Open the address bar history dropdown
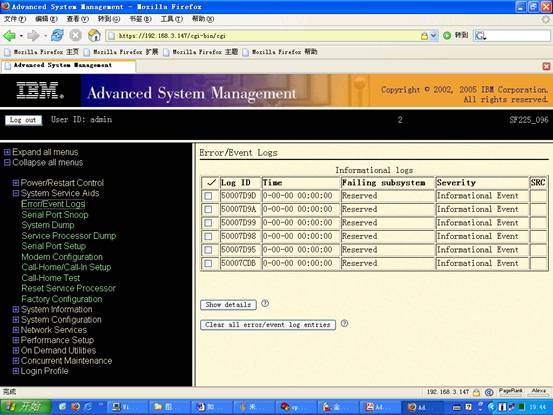The image size is (553, 415). (x=433, y=36)
